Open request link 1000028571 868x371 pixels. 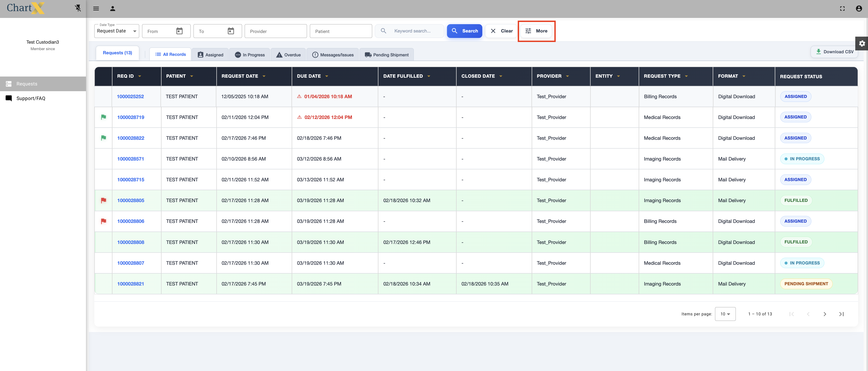tap(130, 159)
